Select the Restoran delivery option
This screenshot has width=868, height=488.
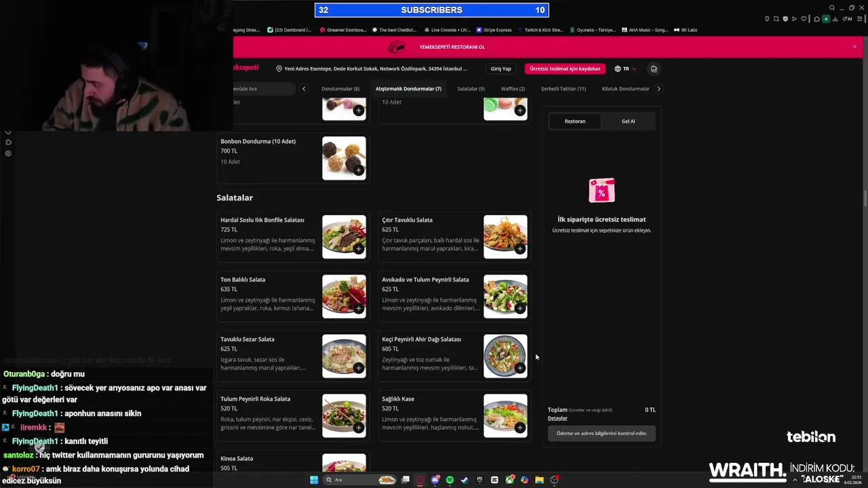[575, 121]
